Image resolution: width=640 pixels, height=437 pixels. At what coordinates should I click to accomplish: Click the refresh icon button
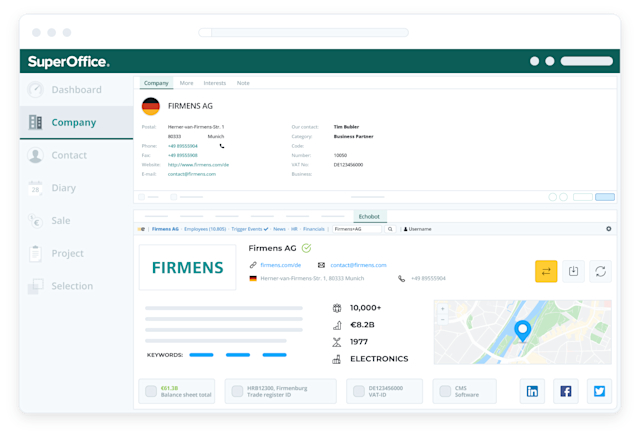pyautogui.click(x=600, y=271)
